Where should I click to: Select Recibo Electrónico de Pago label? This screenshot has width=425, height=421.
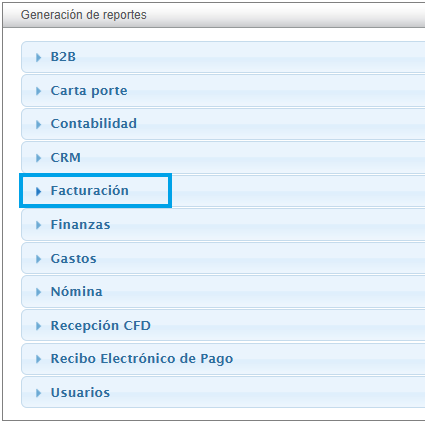[142, 359]
